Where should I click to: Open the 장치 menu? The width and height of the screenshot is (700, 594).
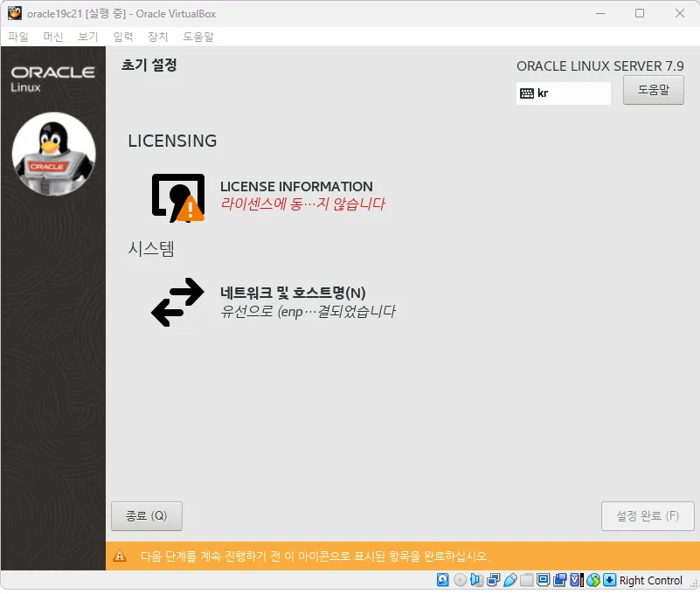(158, 37)
